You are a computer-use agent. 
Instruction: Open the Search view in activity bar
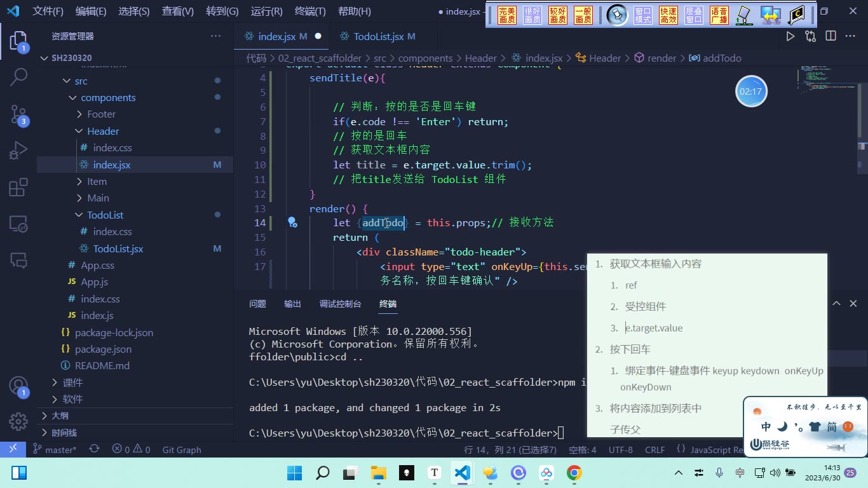pos(18,77)
